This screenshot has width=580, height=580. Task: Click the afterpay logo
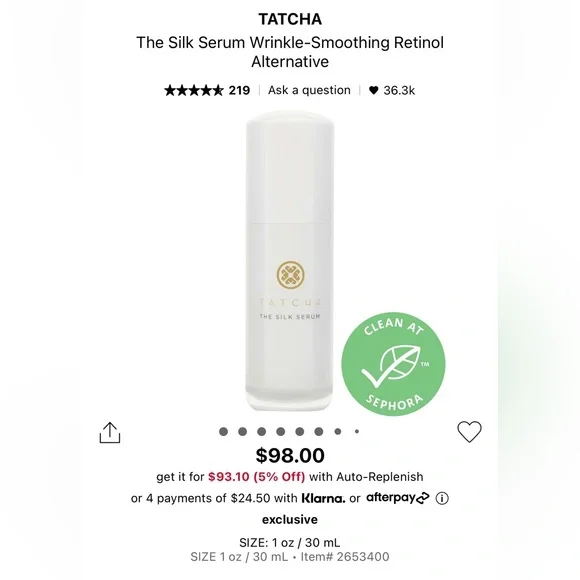398,498
